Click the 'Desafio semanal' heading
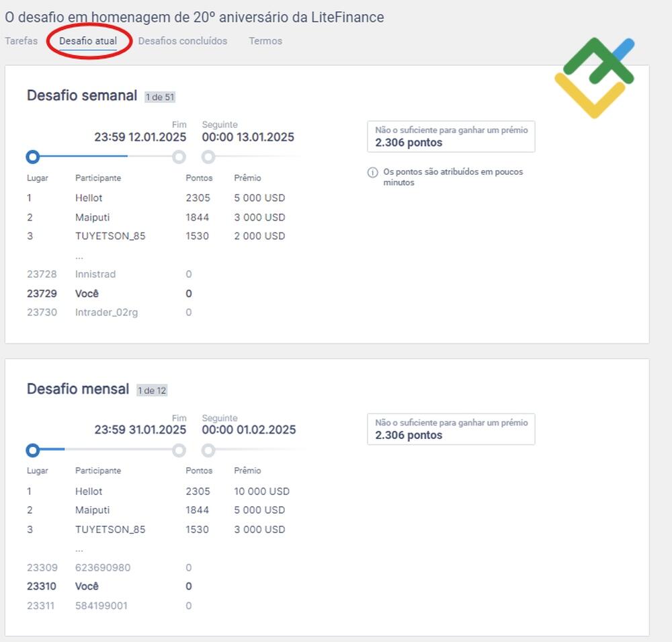This screenshot has width=672, height=642. pyautogui.click(x=82, y=95)
